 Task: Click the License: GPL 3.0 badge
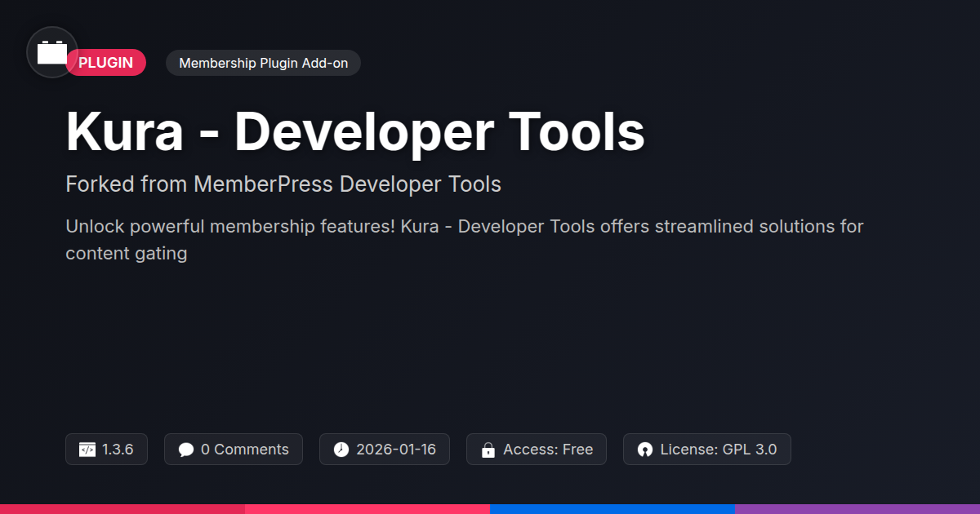coord(707,450)
